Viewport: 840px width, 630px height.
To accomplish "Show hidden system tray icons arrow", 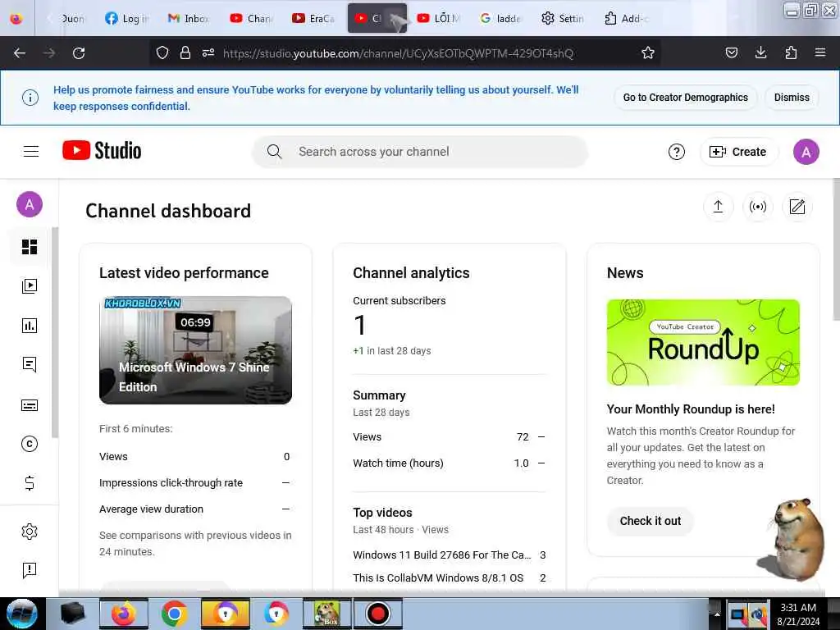I will tap(717, 614).
